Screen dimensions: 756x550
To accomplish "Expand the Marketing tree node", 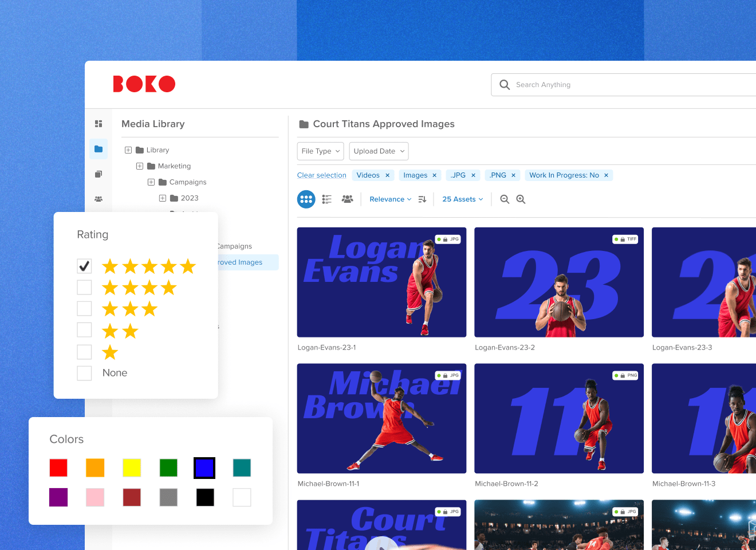I will point(140,166).
